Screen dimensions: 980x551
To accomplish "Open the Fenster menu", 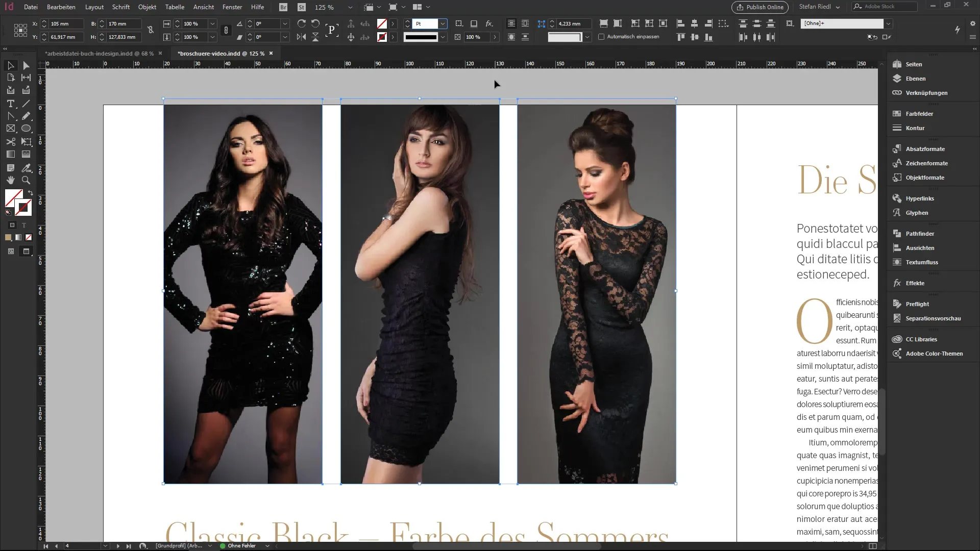I will coord(232,7).
